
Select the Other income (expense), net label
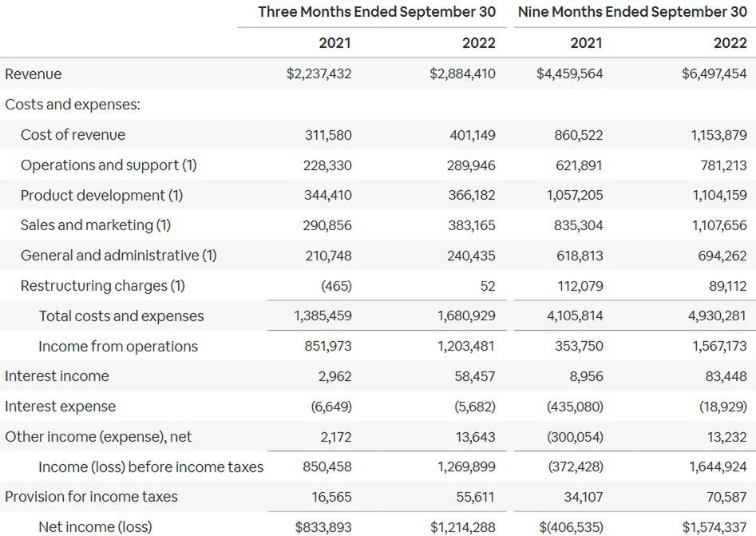pyautogui.click(x=98, y=437)
